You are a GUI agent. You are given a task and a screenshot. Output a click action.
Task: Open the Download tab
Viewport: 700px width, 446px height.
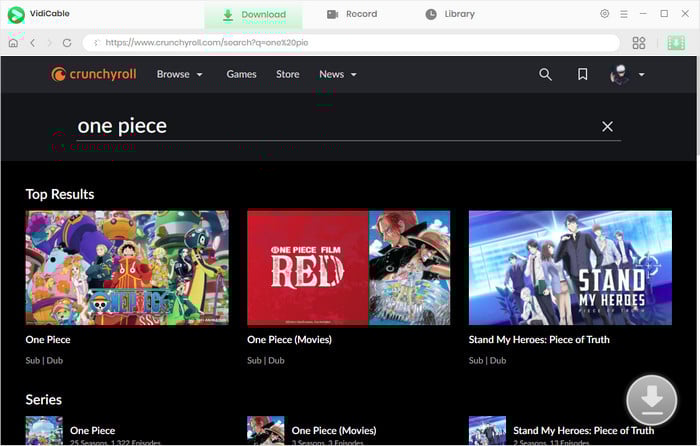[254, 15]
